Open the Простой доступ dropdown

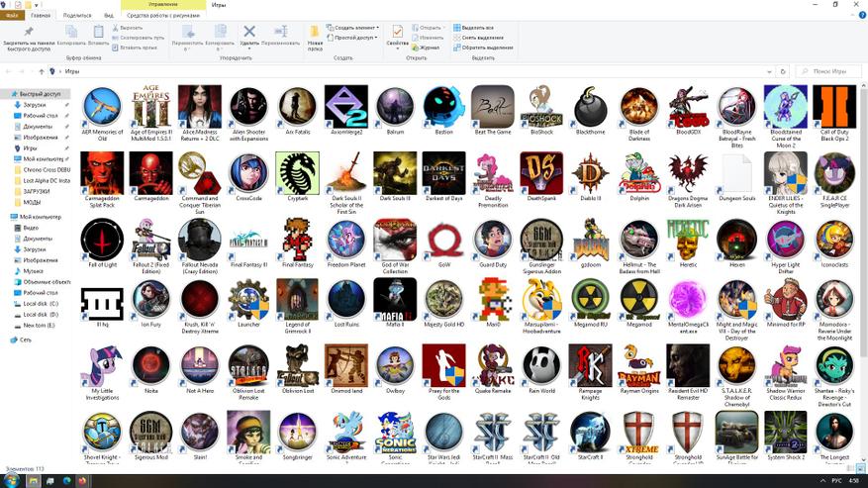(x=351, y=38)
